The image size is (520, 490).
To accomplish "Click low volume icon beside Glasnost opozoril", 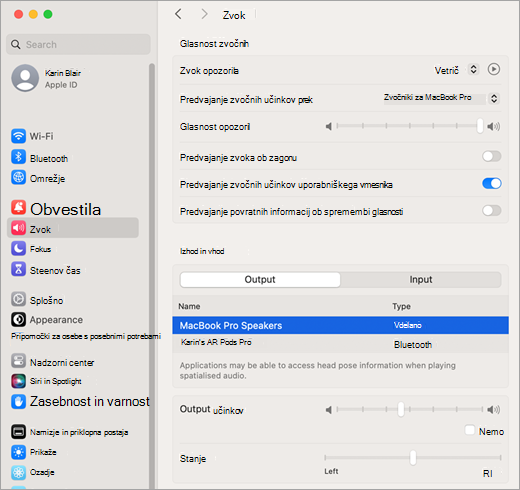I will [x=329, y=126].
